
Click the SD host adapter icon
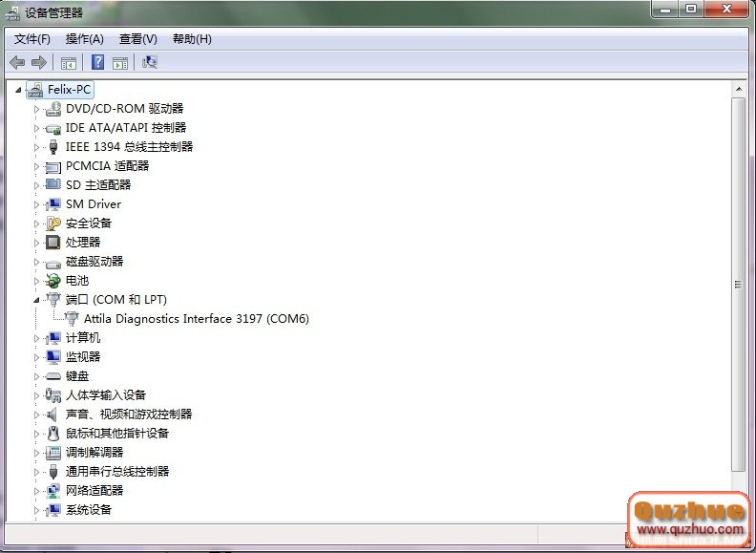(53, 185)
